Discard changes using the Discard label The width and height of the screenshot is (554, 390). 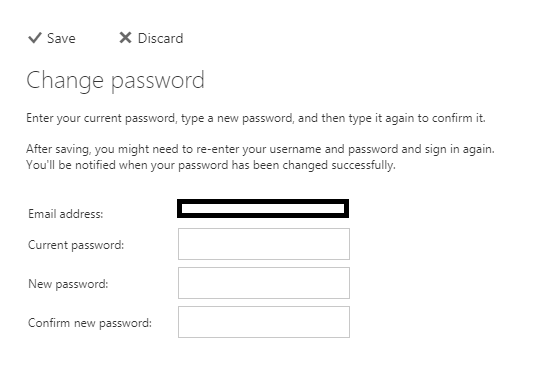[x=160, y=38]
